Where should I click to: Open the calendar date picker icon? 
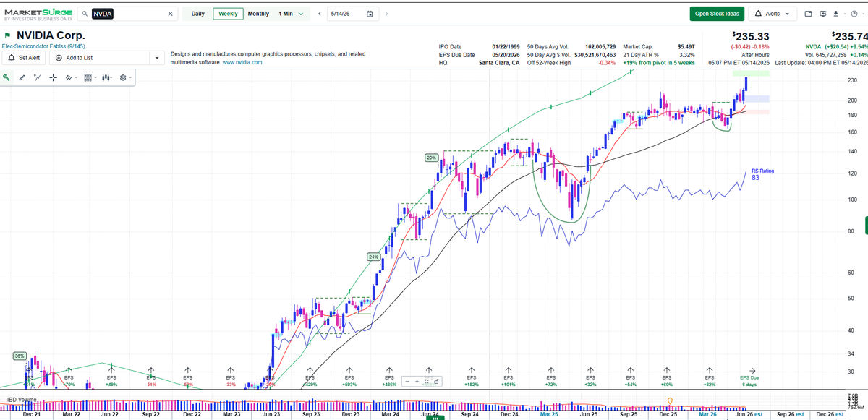[x=370, y=14]
